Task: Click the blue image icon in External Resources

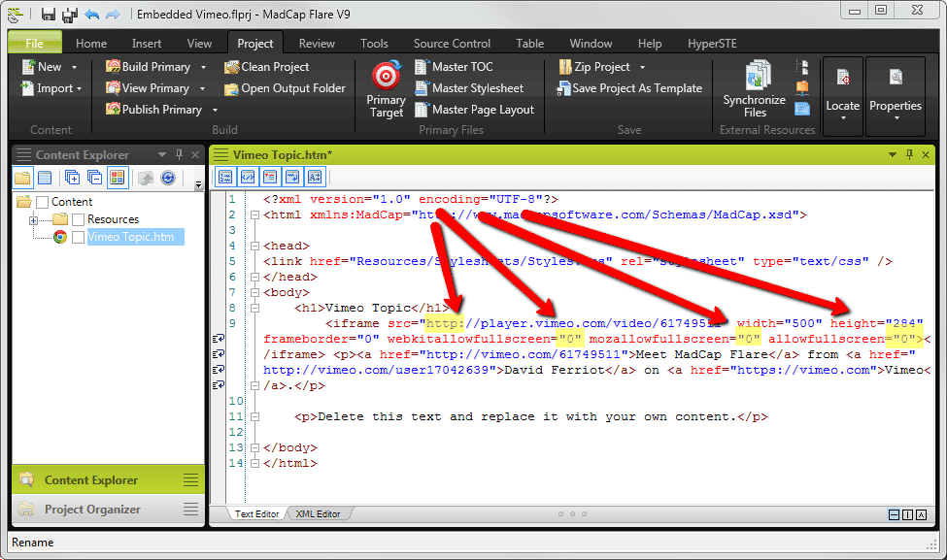Action: coord(802,109)
